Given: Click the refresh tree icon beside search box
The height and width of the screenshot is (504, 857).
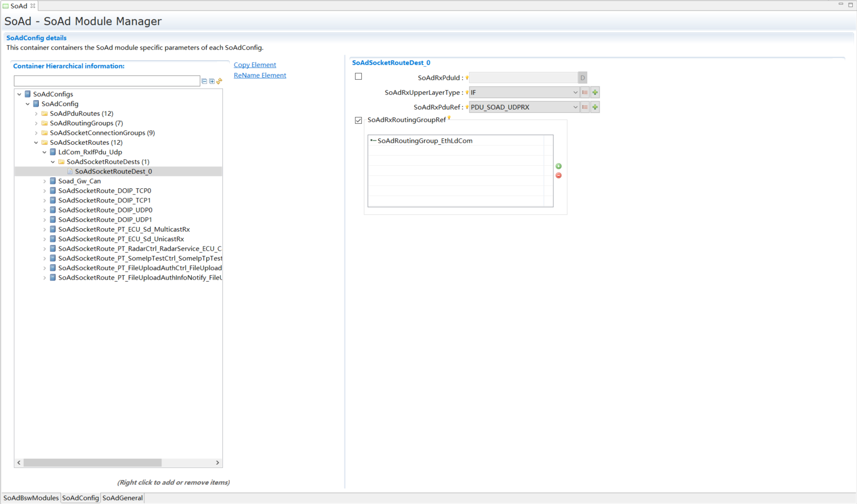Looking at the screenshot, I should pos(219,81).
